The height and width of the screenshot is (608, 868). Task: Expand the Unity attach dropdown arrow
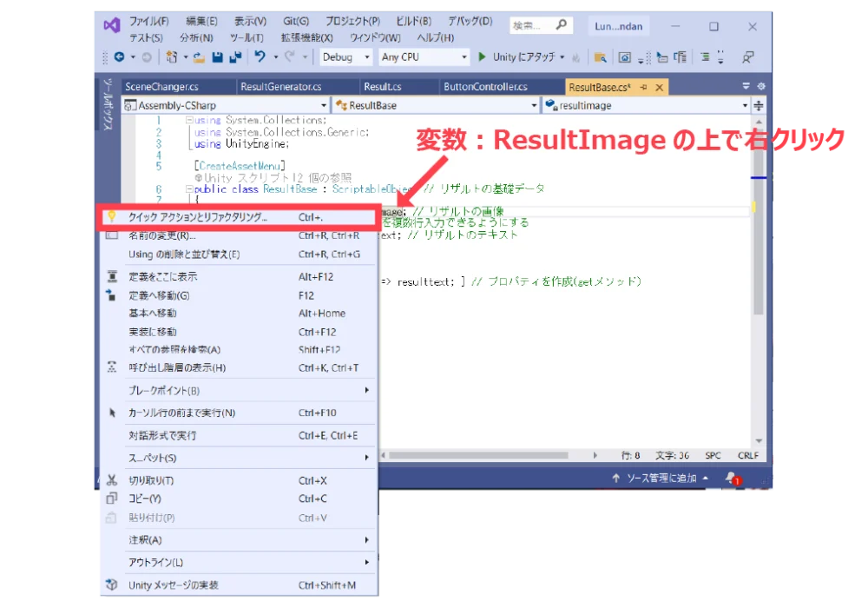562,57
